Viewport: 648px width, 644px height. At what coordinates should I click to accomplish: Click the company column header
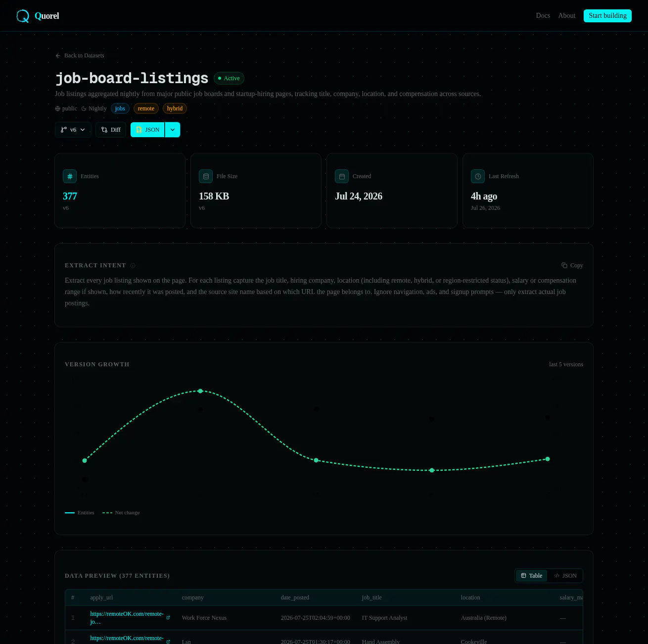pyautogui.click(x=192, y=597)
